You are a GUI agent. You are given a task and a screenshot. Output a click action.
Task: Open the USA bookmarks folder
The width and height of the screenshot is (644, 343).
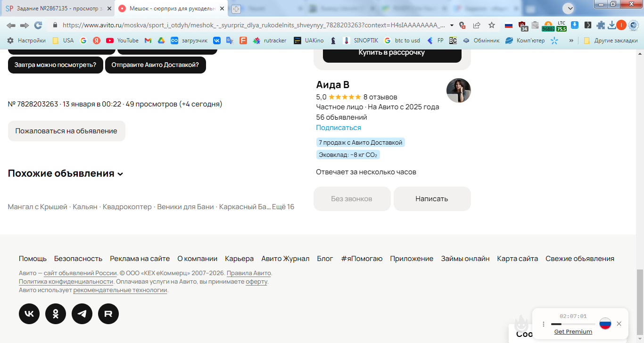coord(63,41)
